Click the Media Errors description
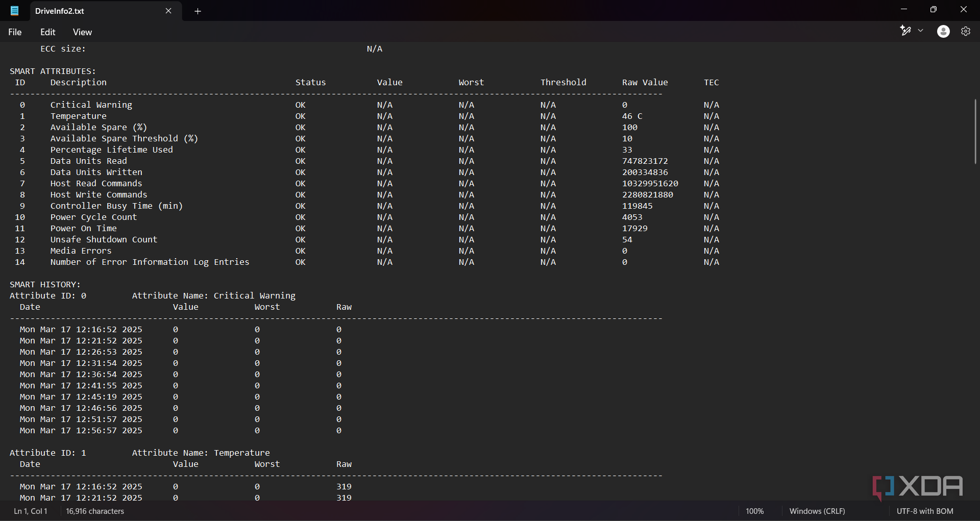This screenshot has height=521, width=980. pos(81,251)
